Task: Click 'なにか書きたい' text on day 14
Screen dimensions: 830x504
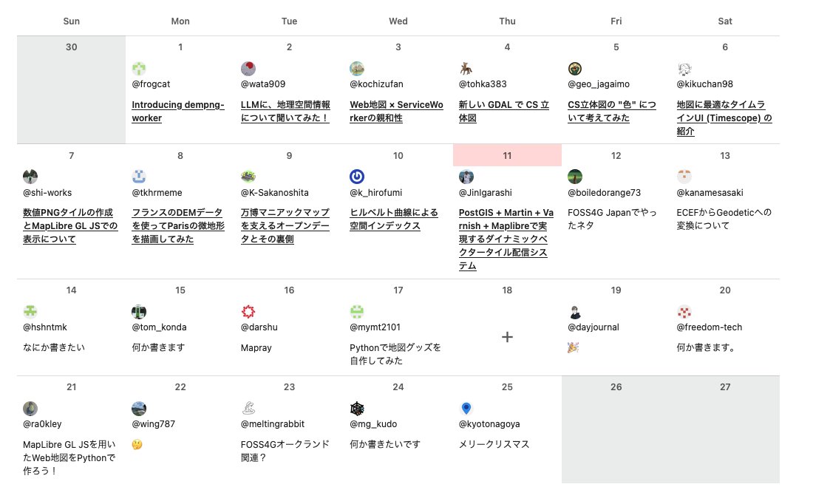Action: click(54, 347)
